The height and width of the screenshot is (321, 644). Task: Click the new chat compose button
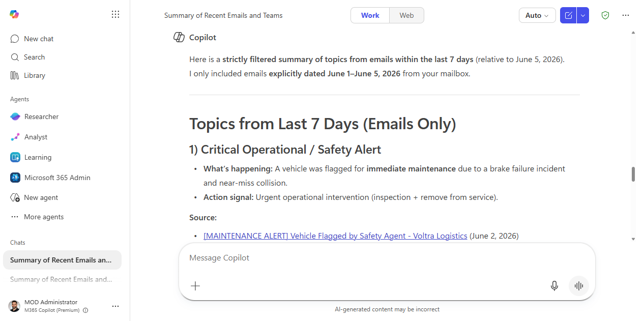click(x=568, y=15)
